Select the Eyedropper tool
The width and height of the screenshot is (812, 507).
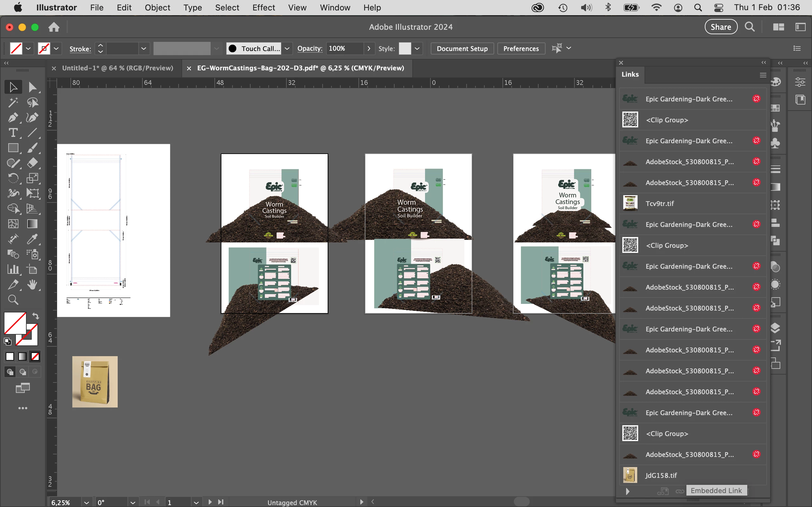pos(32,239)
